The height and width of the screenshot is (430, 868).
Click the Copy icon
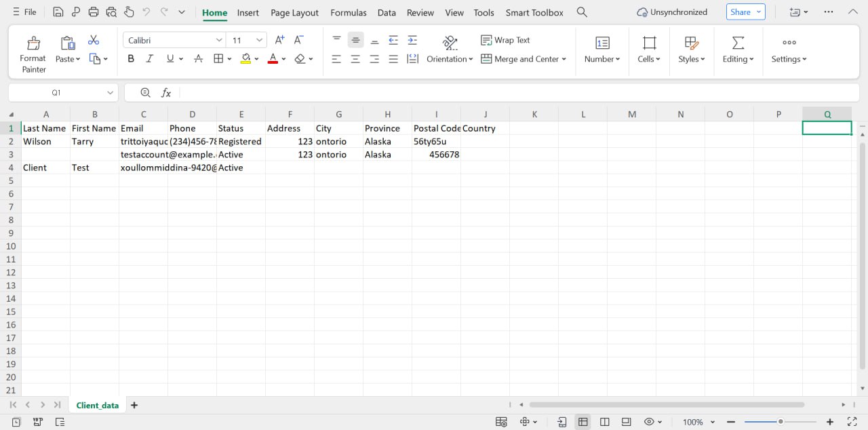coord(95,59)
